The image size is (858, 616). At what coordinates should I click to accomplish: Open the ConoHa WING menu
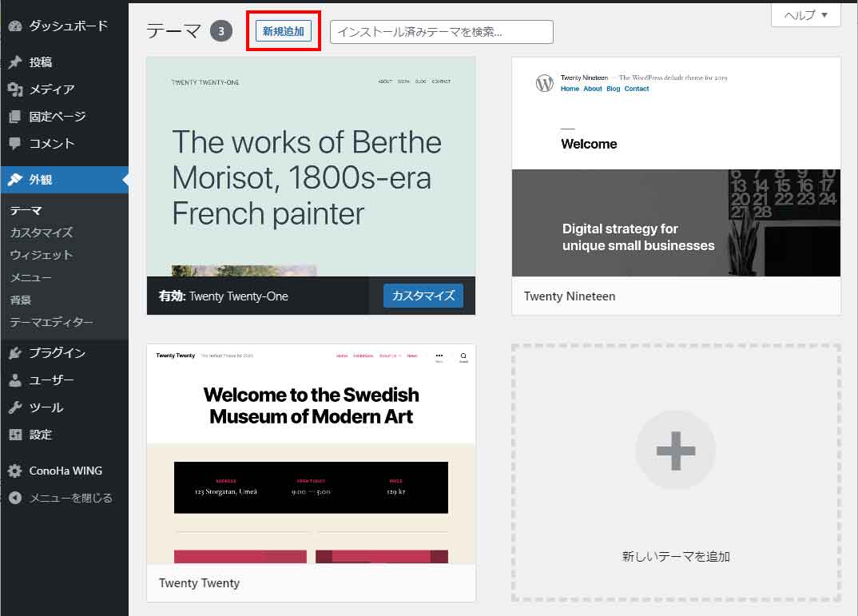click(x=65, y=471)
